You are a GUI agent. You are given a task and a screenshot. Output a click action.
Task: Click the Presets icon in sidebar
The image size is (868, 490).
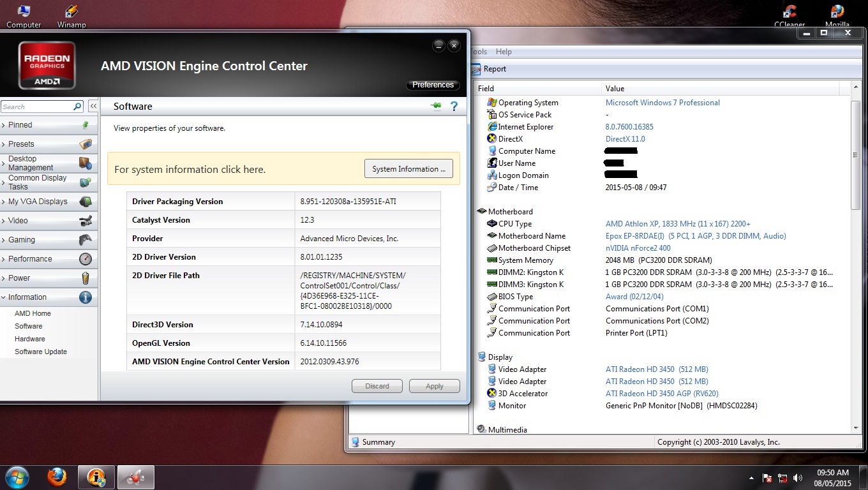[86, 144]
